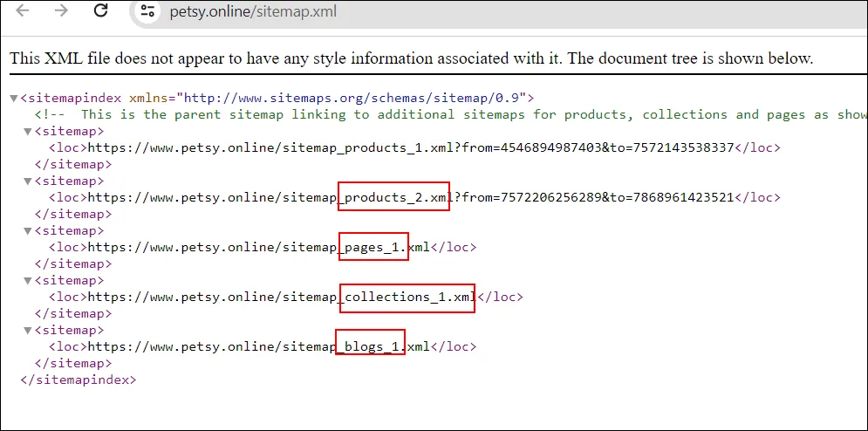Click the 'This XML file does not appear' notice
Screen dimensions: 868x431
[411, 58]
